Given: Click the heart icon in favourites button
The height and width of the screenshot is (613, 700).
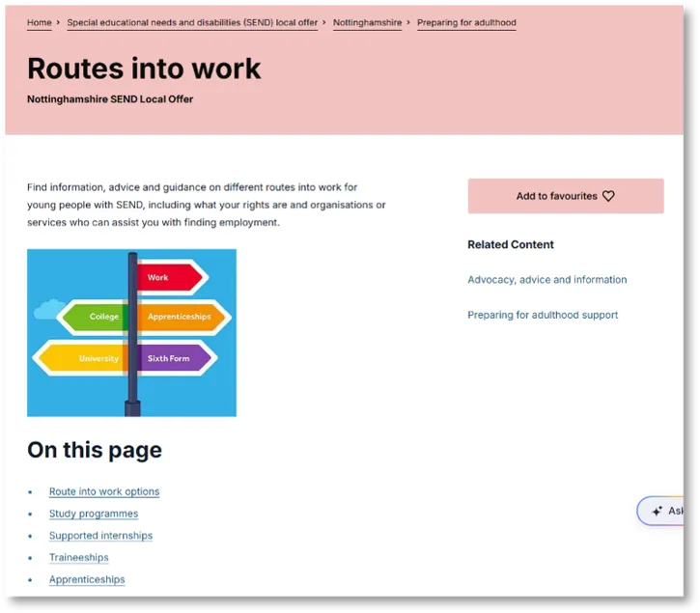Looking at the screenshot, I should 608,196.
